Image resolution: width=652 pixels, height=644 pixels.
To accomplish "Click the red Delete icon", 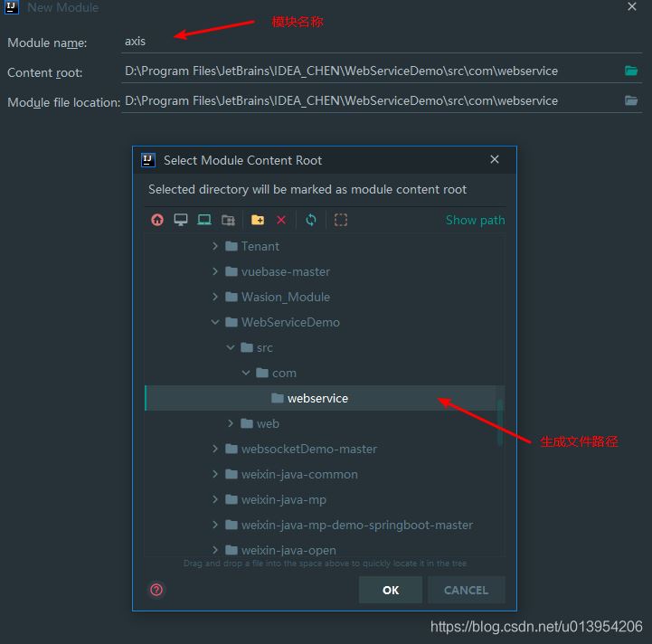I will 281,220.
